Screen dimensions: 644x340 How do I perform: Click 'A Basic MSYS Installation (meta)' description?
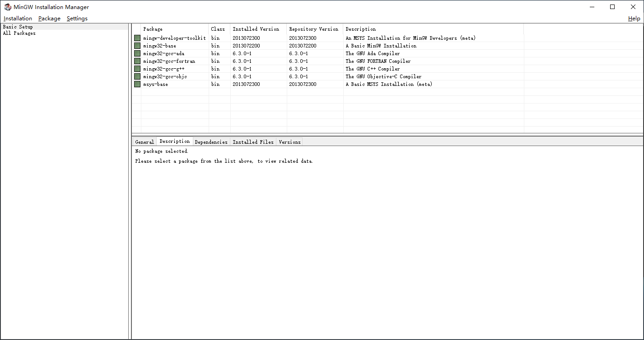tap(389, 84)
